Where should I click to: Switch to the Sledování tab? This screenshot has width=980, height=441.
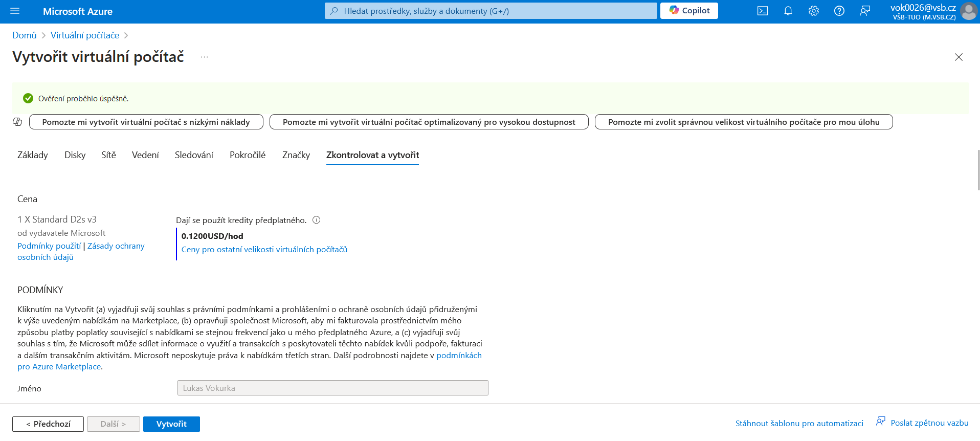194,155
